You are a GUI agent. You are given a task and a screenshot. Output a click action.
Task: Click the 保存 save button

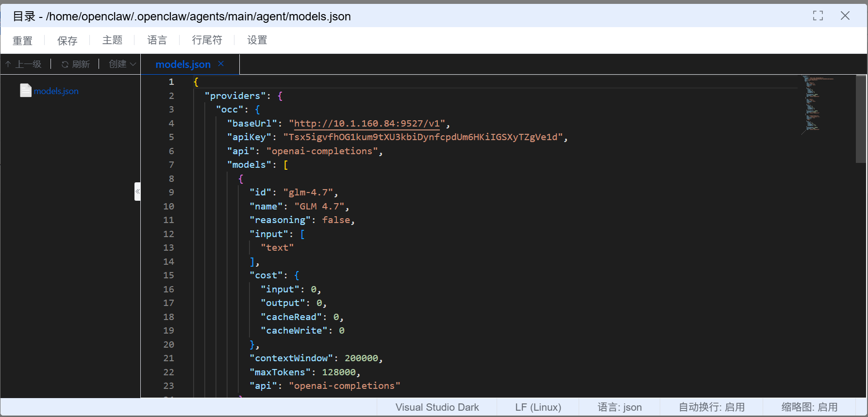point(67,41)
